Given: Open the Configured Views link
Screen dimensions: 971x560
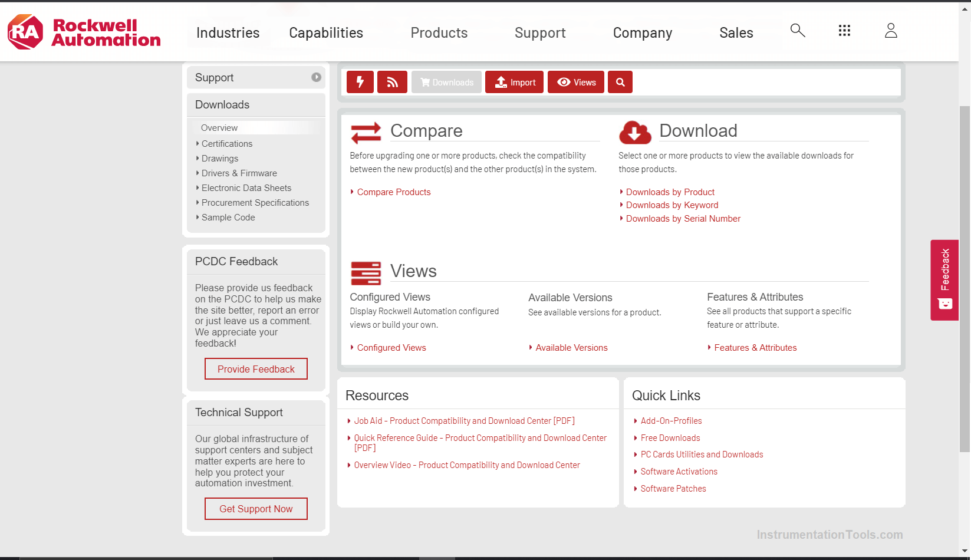Looking at the screenshot, I should 391,348.
